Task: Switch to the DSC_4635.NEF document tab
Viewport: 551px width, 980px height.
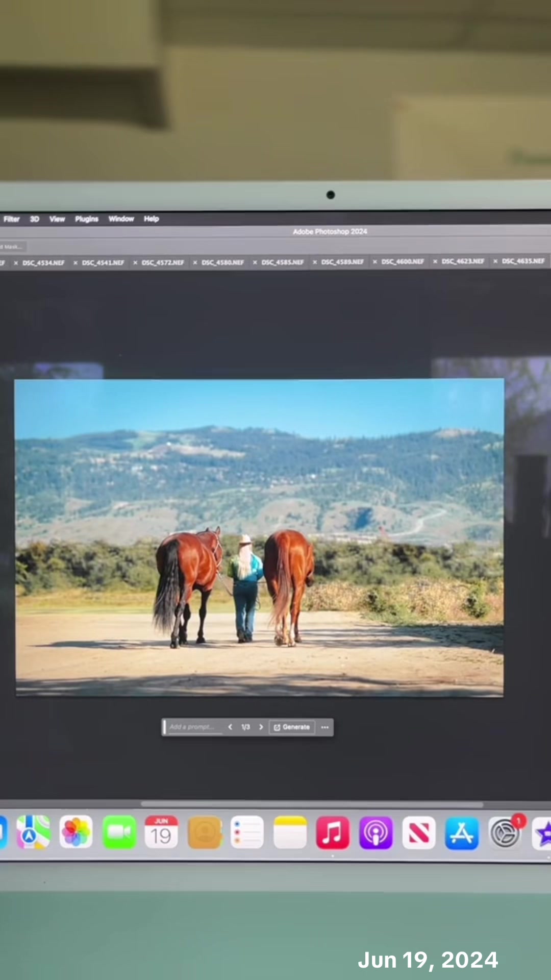Action: coord(523,261)
